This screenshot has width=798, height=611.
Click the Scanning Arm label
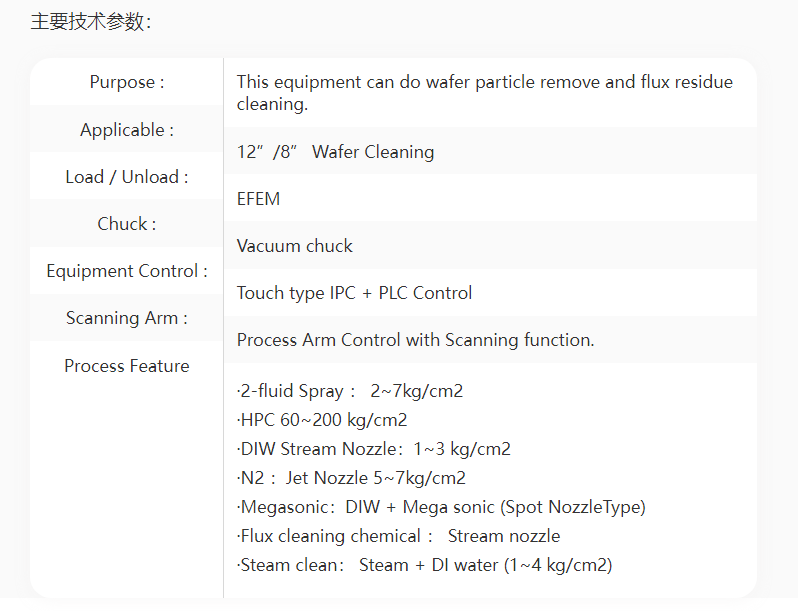click(x=127, y=318)
